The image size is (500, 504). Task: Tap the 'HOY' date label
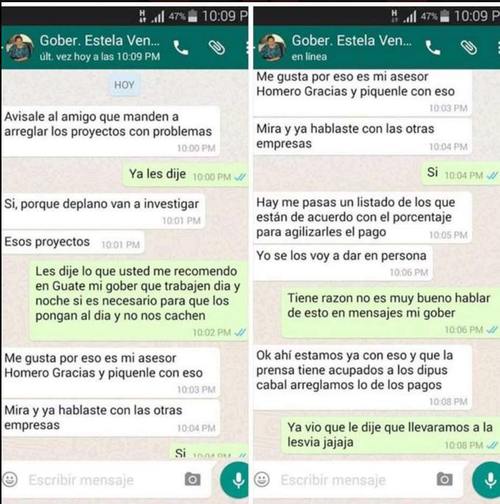tap(124, 85)
